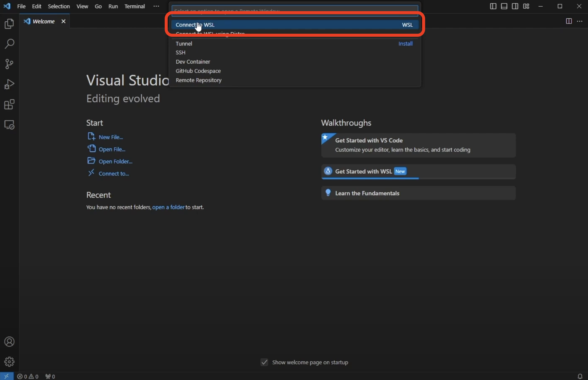Open the Search view in activity bar
Viewport: 588px width, 380px height.
click(9, 44)
